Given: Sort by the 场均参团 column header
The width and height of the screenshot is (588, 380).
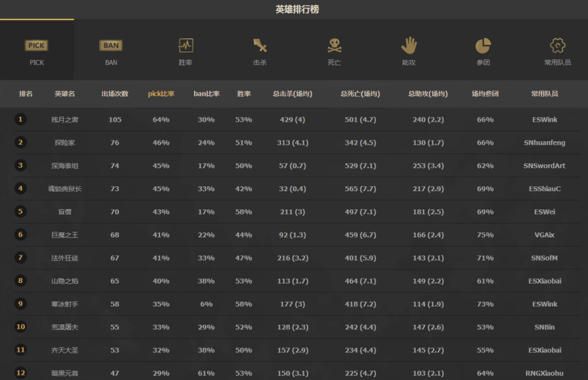Looking at the screenshot, I should click(x=485, y=94).
